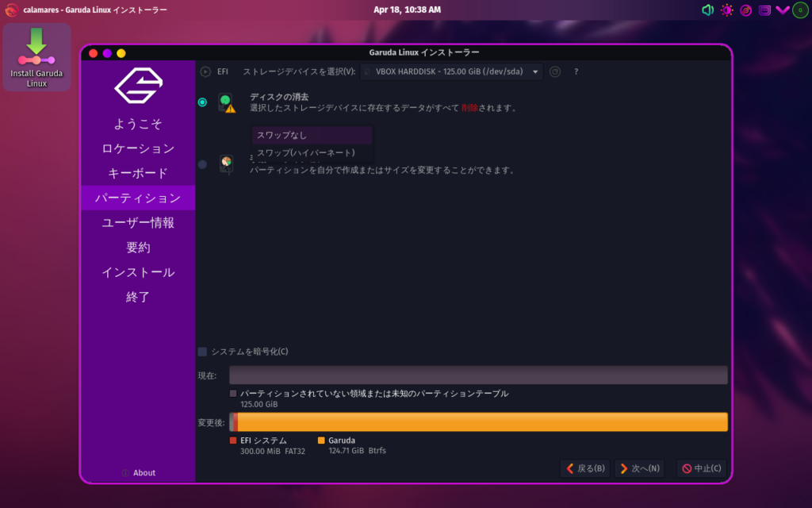
Task: Open the VBOX HARDDISK storage device dropdown
Action: point(452,71)
